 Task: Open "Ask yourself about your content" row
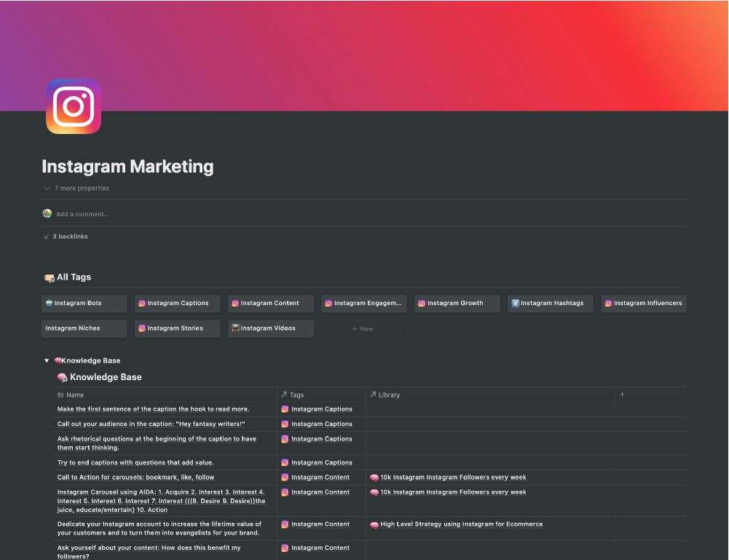pyautogui.click(x=149, y=552)
